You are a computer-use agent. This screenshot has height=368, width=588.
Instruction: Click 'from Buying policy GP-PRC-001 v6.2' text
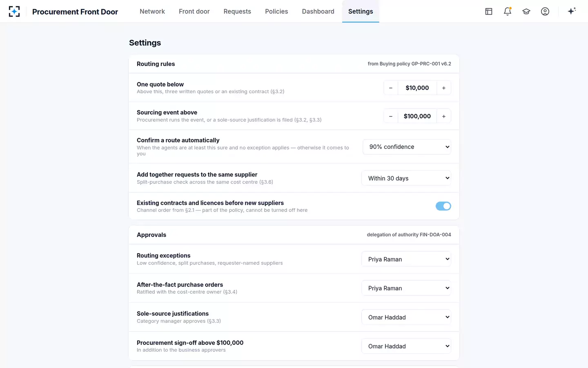pyautogui.click(x=410, y=64)
